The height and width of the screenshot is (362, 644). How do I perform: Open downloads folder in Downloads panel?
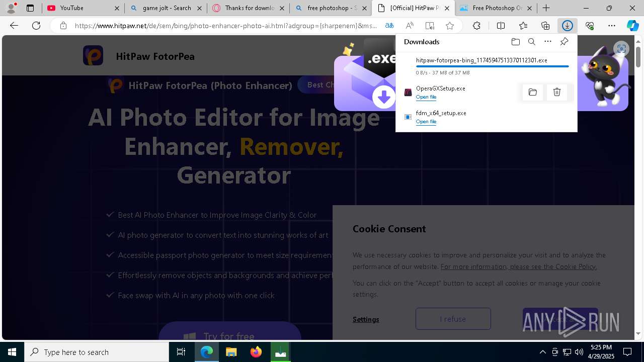click(515, 42)
